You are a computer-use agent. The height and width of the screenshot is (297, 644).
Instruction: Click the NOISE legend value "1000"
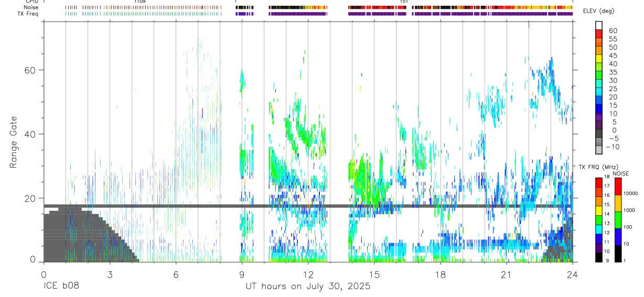(x=629, y=210)
